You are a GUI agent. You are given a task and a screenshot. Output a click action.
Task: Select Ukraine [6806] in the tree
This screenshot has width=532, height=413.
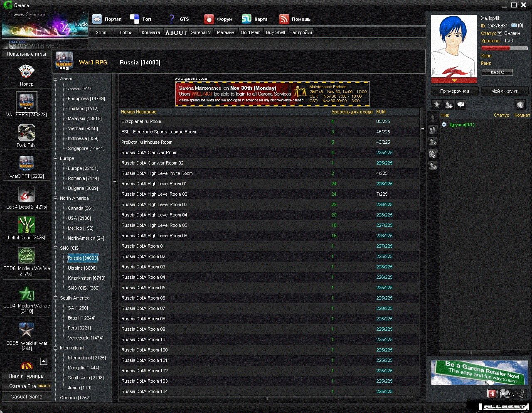pyautogui.click(x=82, y=268)
